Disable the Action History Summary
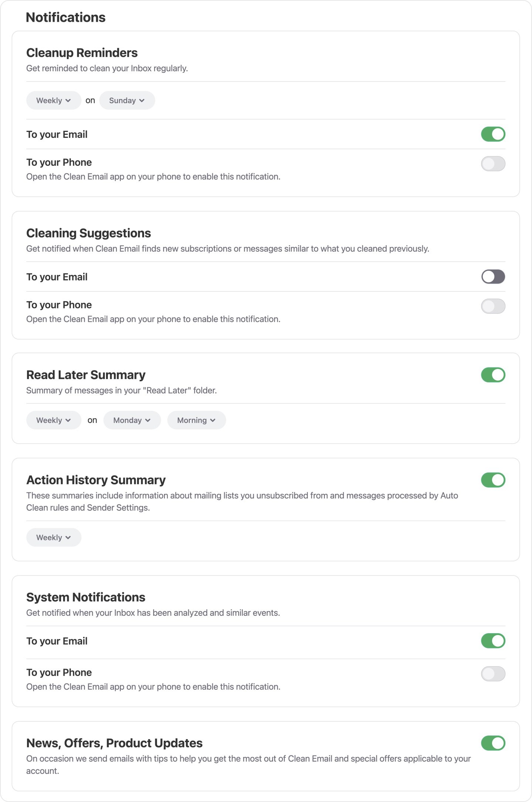Viewport: 532px width, 802px height. pos(493,480)
